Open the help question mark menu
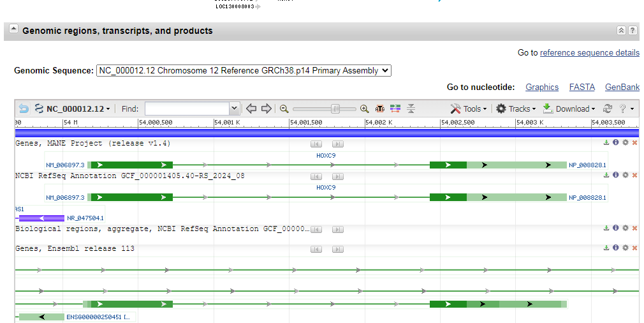Image resolution: width=644 pixels, height=323 pixels. [626, 109]
